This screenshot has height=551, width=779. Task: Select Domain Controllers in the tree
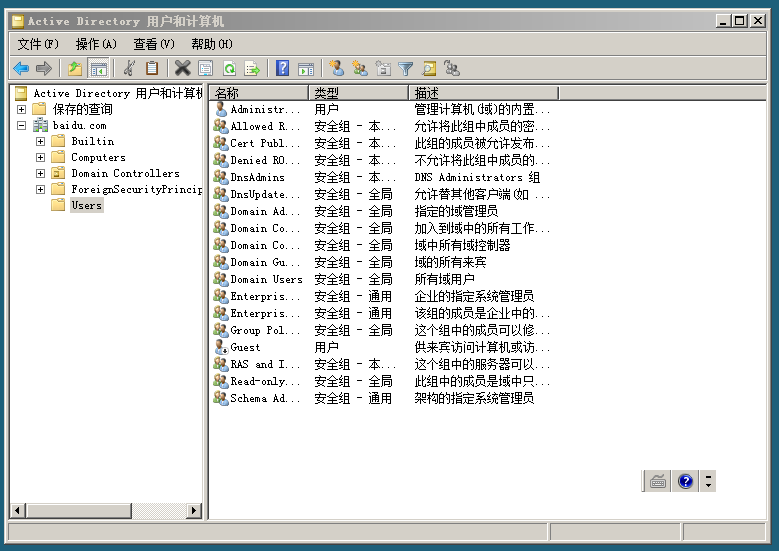pos(125,173)
